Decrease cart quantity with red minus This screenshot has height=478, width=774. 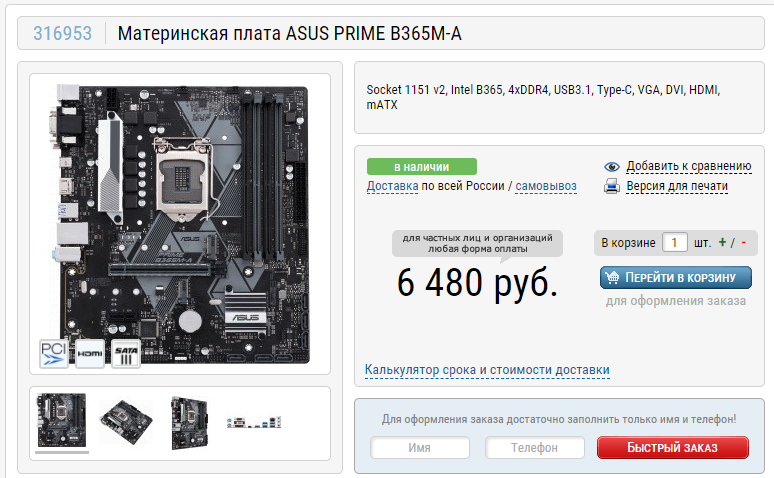(x=743, y=242)
